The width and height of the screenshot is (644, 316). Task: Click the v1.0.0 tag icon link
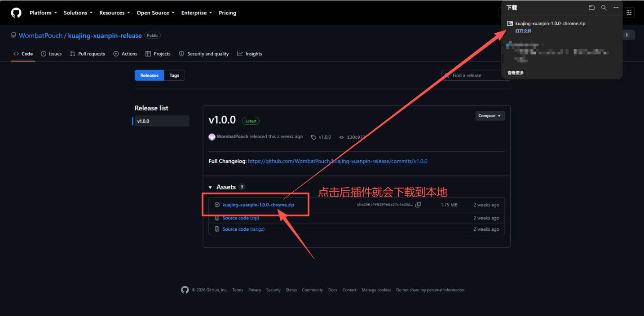(x=313, y=137)
